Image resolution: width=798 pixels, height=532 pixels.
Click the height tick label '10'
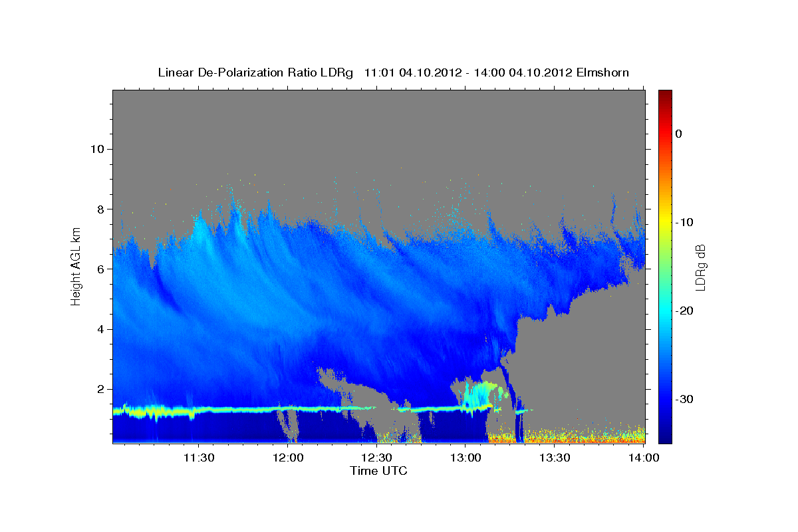97,149
